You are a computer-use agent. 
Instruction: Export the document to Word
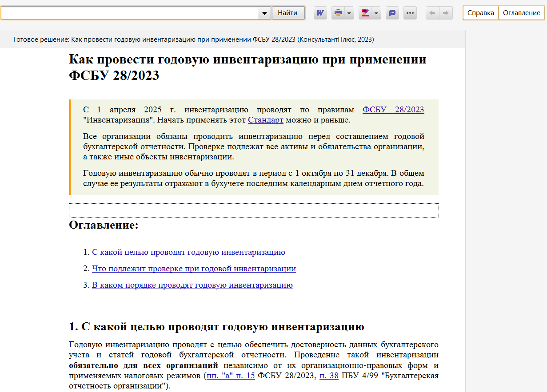coord(320,13)
